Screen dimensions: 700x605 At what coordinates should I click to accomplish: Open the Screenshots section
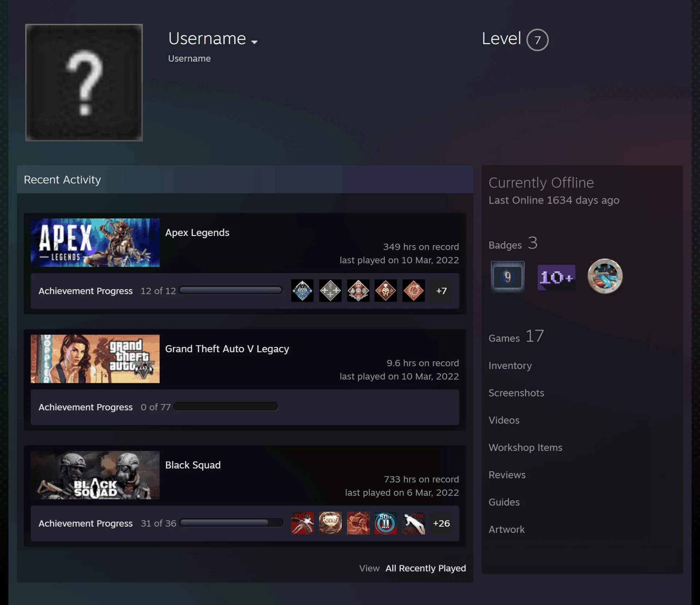point(516,393)
